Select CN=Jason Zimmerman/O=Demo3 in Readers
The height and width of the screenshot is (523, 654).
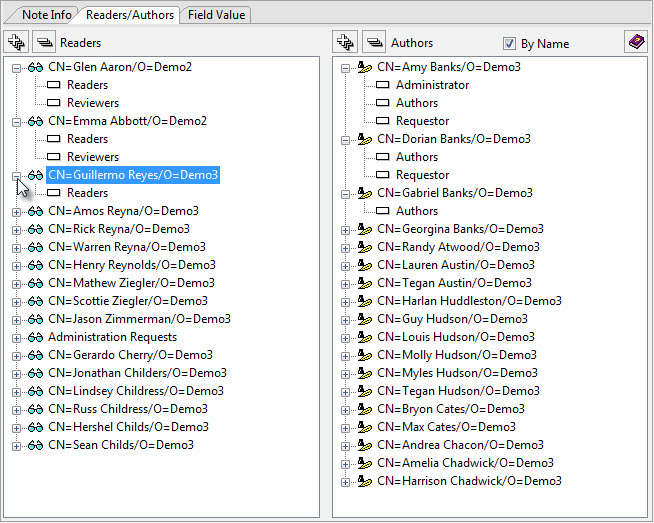click(x=139, y=319)
